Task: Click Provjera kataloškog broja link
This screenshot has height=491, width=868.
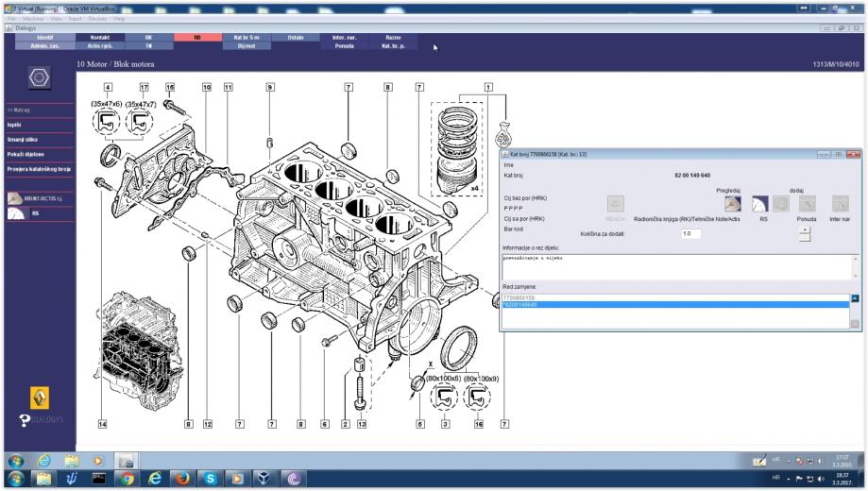Action: point(39,169)
